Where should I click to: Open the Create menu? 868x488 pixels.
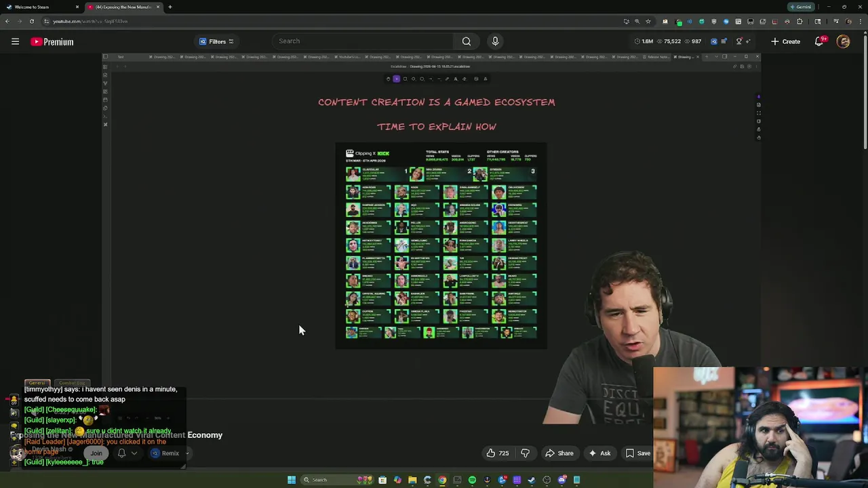pyautogui.click(x=785, y=41)
